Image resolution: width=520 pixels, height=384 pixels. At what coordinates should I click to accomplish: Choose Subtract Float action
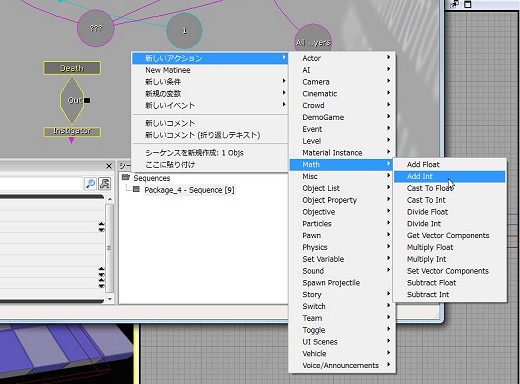pyautogui.click(x=450, y=283)
